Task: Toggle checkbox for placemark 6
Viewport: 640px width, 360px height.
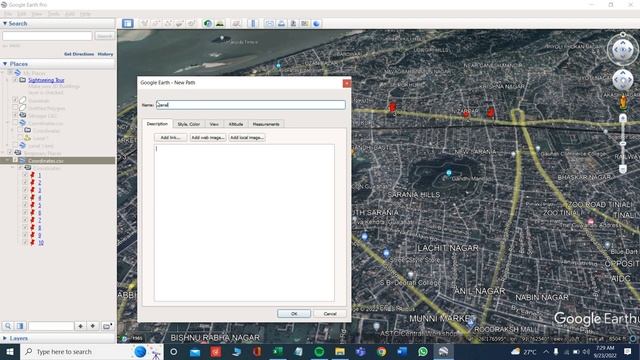Action: coord(25,213)
